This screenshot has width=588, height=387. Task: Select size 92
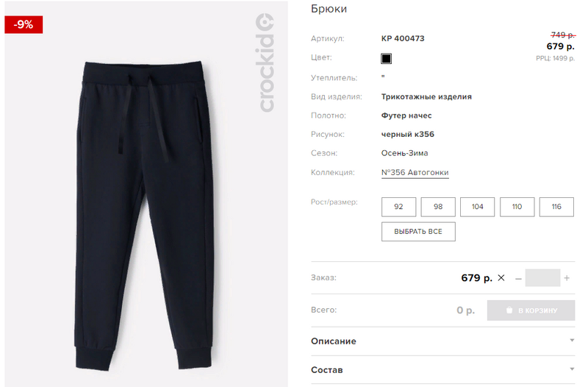(x=398, y=207)
